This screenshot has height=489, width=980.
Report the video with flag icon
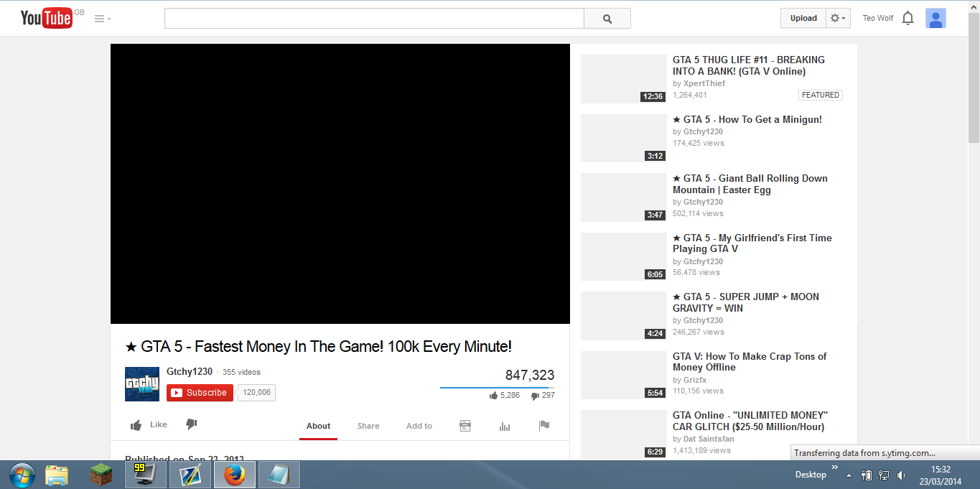[544, 426]
